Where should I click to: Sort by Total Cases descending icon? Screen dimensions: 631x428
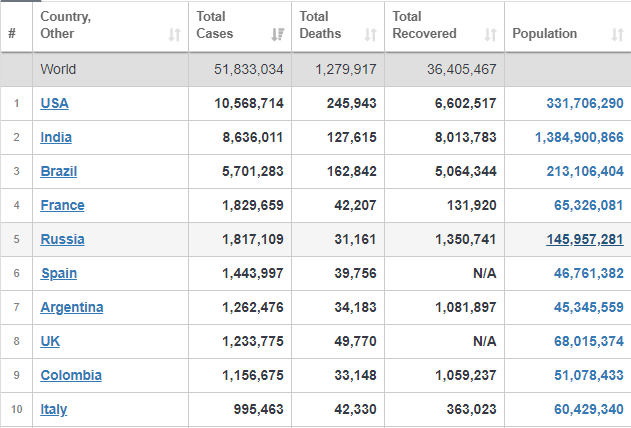[278, 35]
